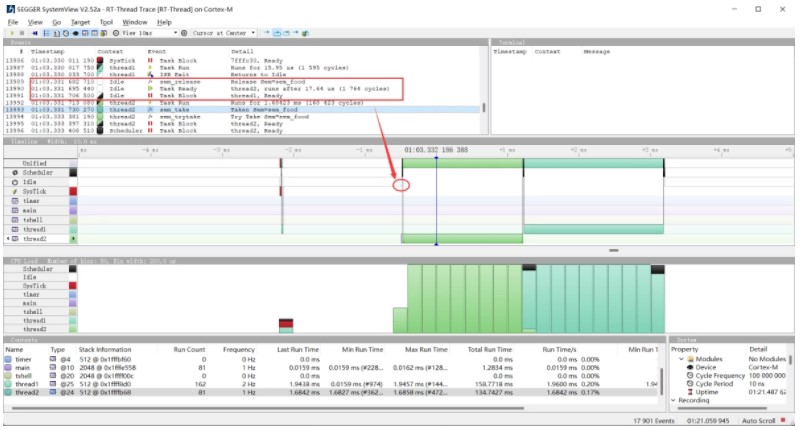Click the Scheduler gear icon in Timeline
Viewport: 803px width, 430px height.
[15, 173]
